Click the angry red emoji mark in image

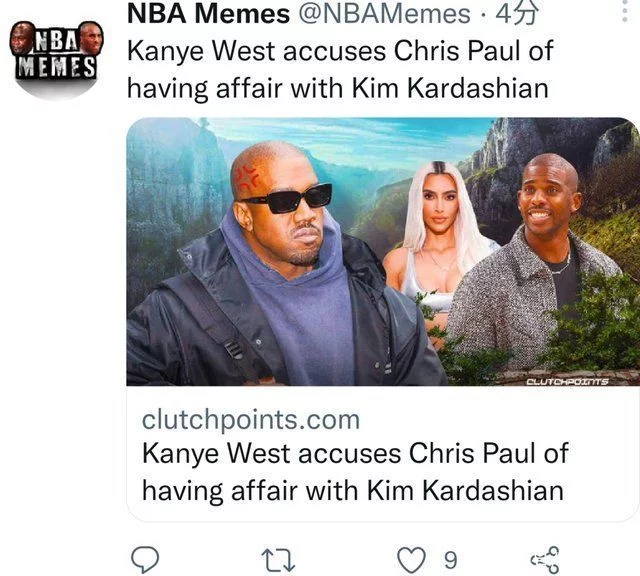[x=247, y=178]
